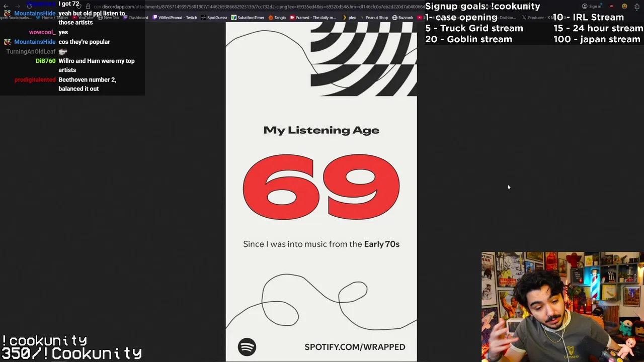Screen dimensions: 644x362
Task: Click chat username wowcool_
Action: 42,32
